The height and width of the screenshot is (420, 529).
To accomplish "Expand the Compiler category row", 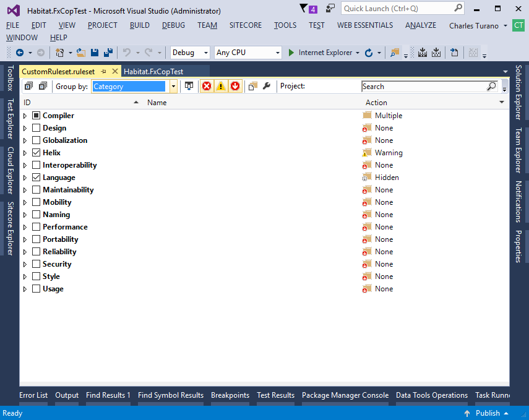I will tap(25, 116).
